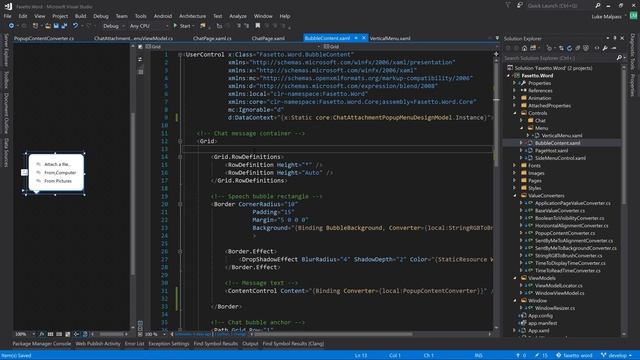
Task: Switch to the ChatPage.xaml.cs tab
Action: (212, 38)
